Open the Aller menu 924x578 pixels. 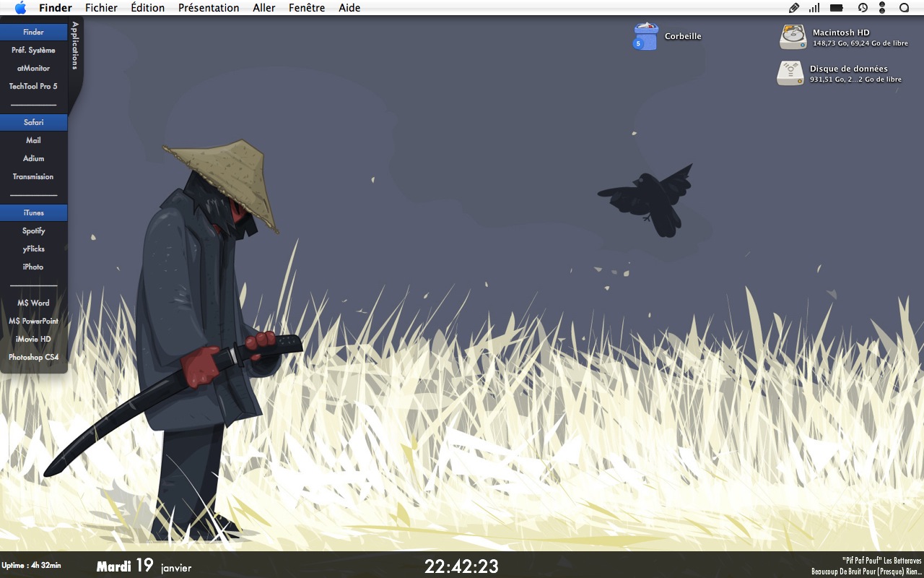pos(264,8)
